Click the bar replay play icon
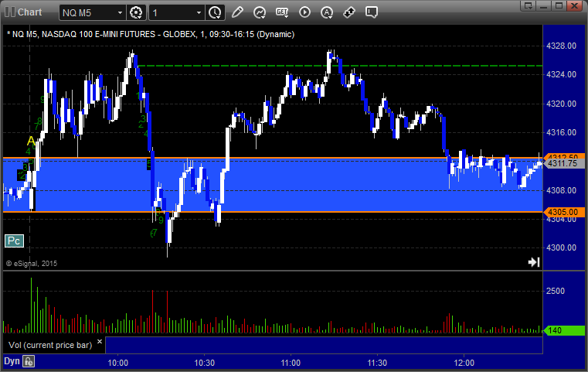The height and width of the screenshot is (372, 588). (x=304, y=12)
